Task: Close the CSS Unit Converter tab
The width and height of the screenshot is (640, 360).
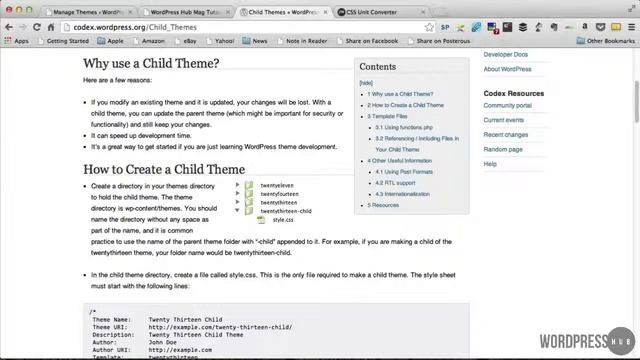Action: [x=423, y=12]
